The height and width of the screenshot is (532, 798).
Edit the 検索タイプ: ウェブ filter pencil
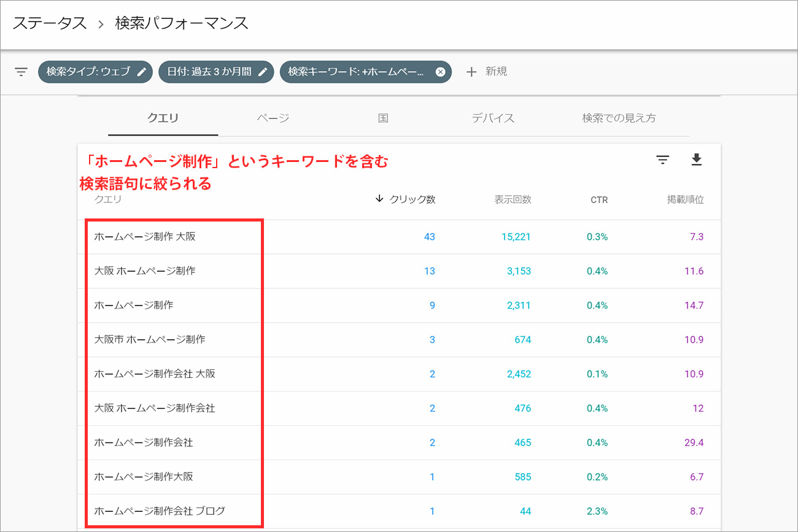tap(142, 72)
